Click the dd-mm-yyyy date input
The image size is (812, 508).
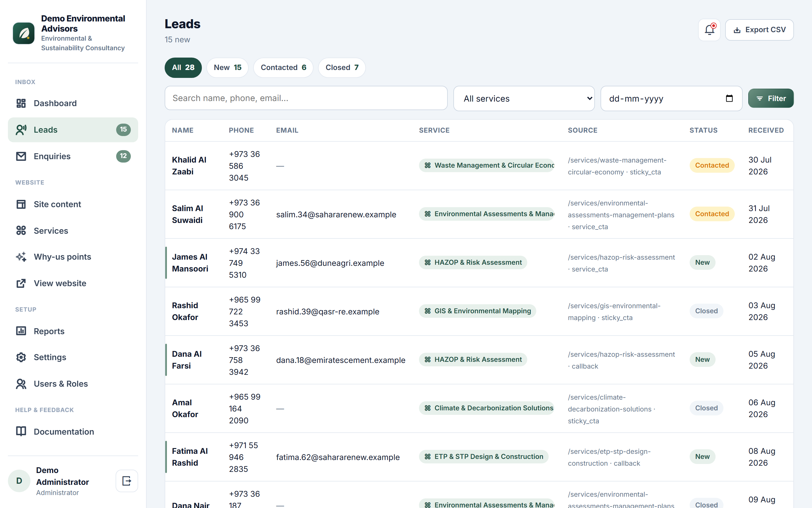tap(671, 98)
